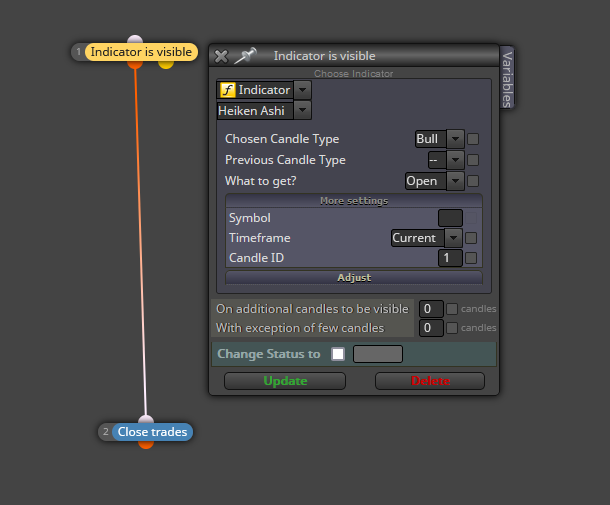Click the orange output connector under Indicator is visible
Image resolution: width=610 pixels, height=505 pixels.
click(x=135, y=65)
